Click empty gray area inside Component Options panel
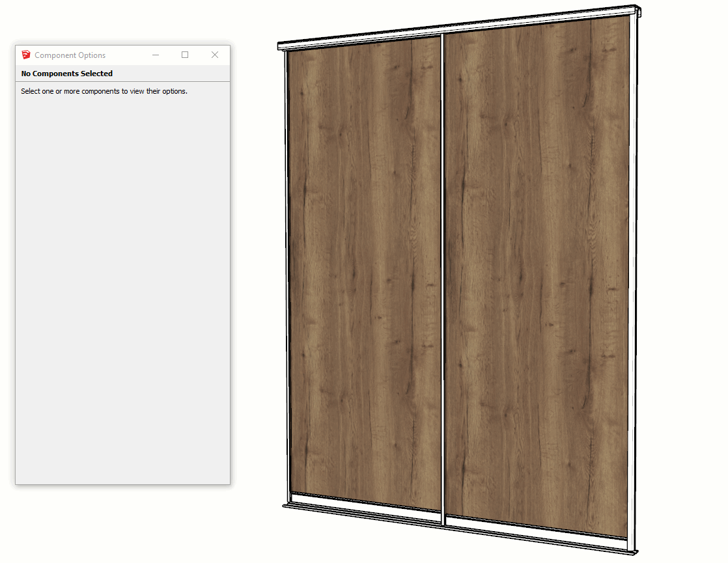 (x=122, y=293)
